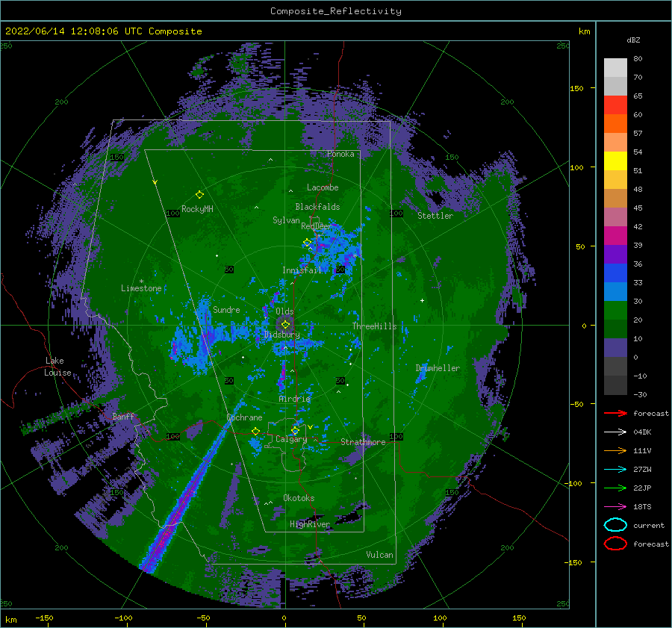The width and height of the screenshot is (672, 628).
Task: Click the yellow V marker northwest of RockyMH
Action: tap(155, 182)
